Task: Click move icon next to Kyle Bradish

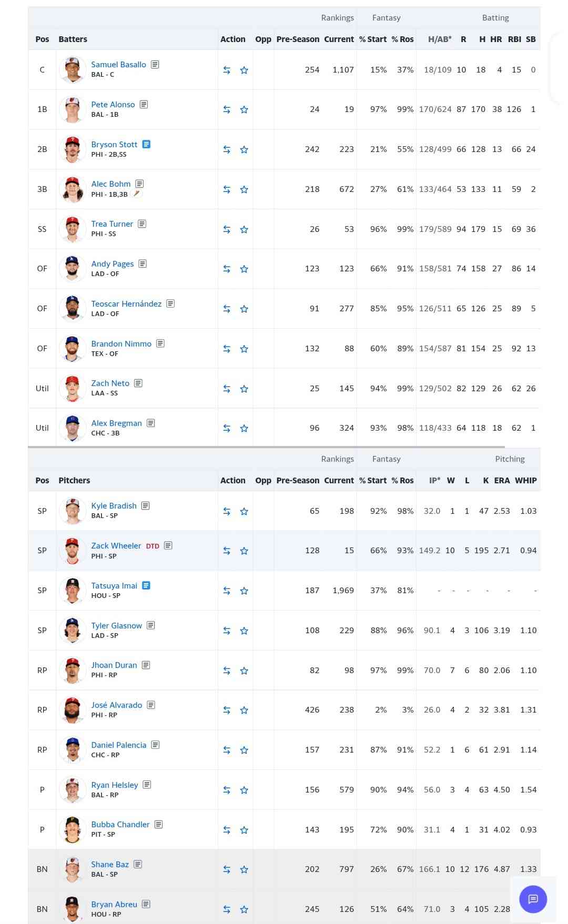Action: pos(227,511)
